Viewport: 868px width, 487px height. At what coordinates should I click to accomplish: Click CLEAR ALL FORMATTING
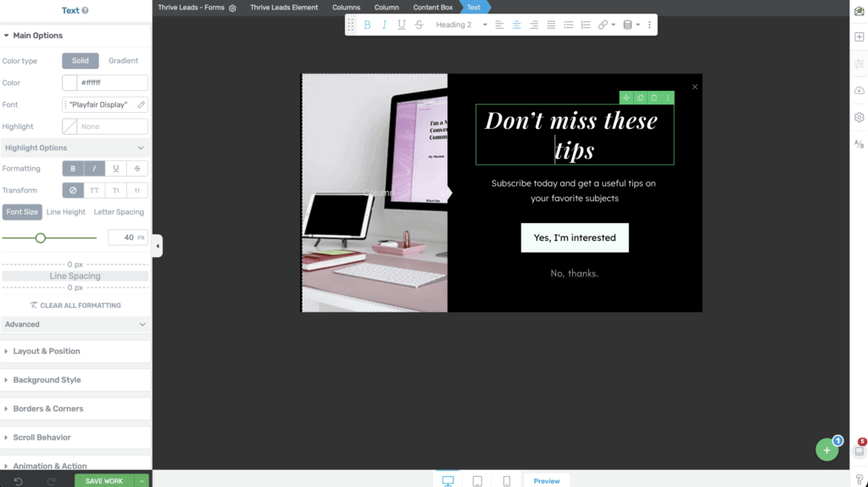click(x=75, y=305)
